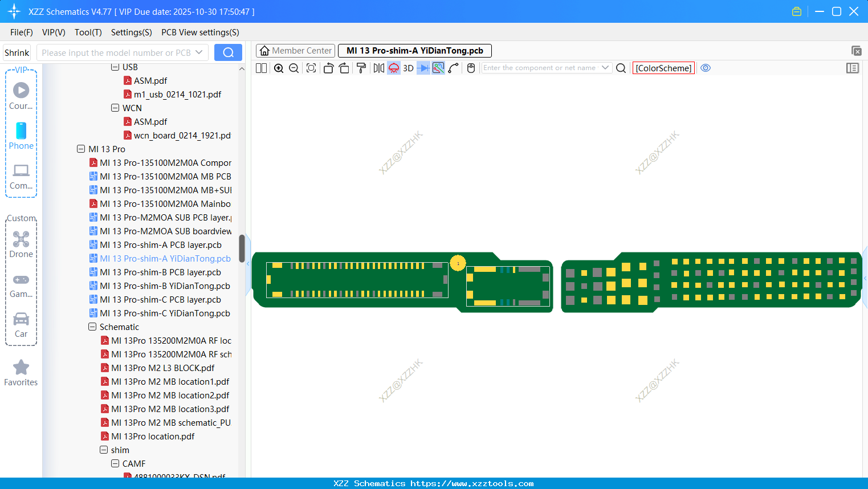Rotate the PCB view left
Screen dimensions: 868x489
point(328,68)
